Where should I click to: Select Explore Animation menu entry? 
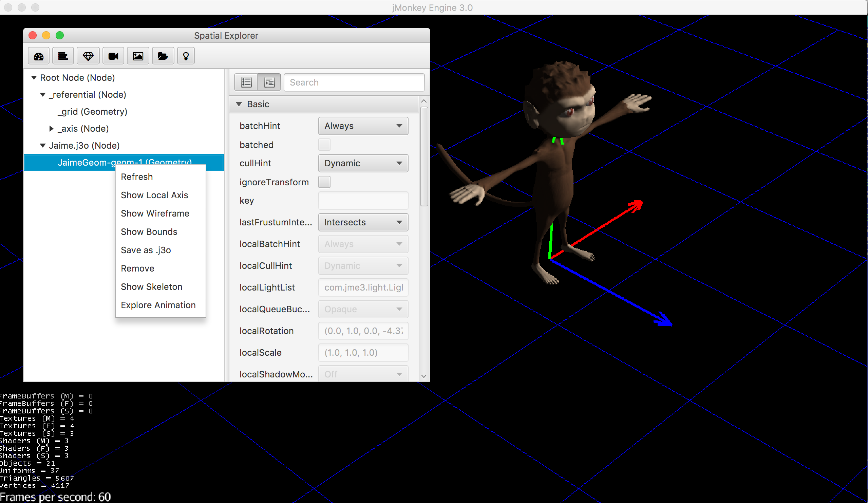158,305
